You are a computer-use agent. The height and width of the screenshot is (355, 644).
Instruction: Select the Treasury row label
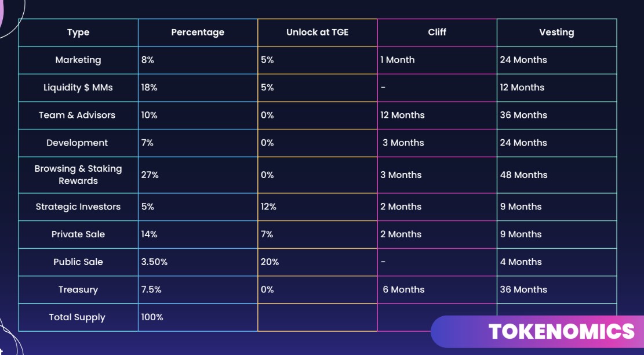coord(78,289)
